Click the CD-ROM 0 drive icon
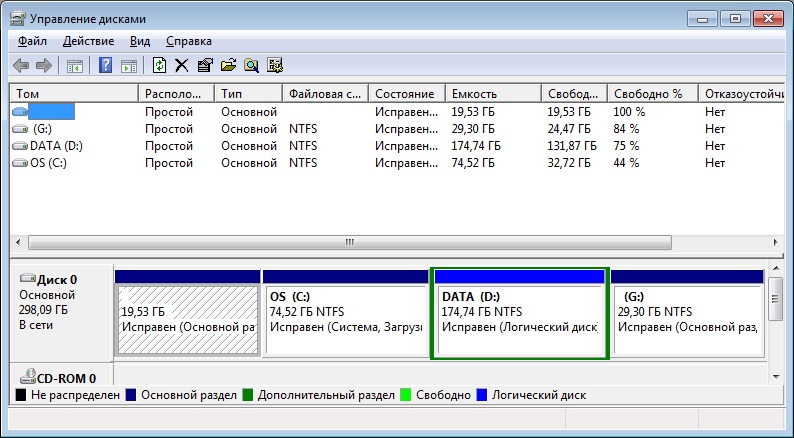Viewport: 794px width, 438px height. pyautogui.click(x=27, y=376)
